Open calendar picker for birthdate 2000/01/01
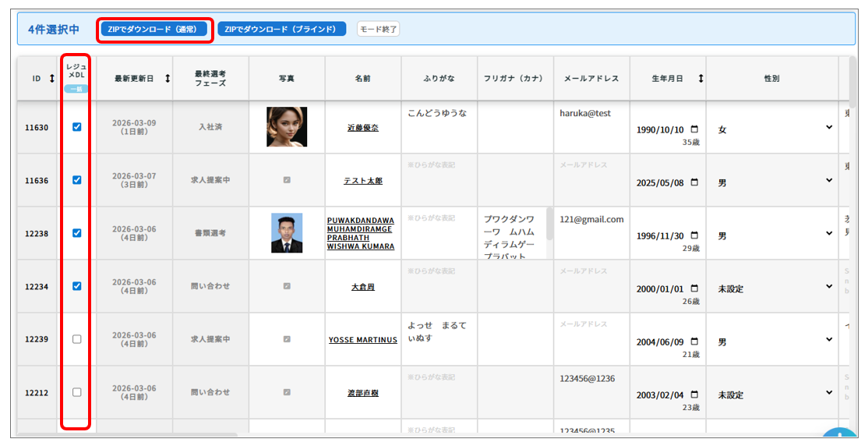 [x=694, y=288]
